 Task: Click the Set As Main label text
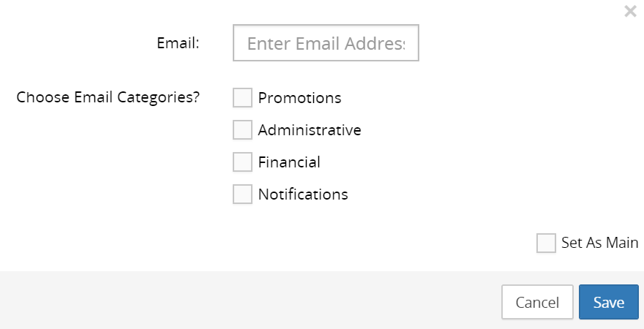tap(599, 243)
